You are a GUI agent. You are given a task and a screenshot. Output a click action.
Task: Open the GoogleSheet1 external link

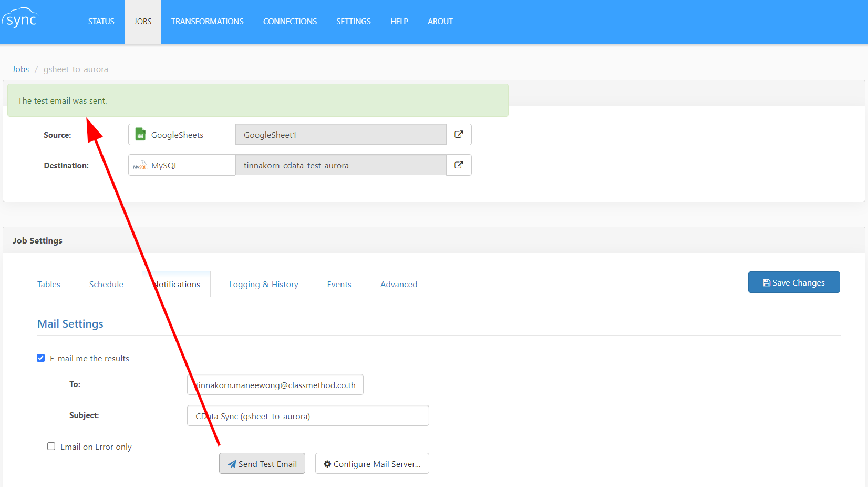(x=458, y=134)
